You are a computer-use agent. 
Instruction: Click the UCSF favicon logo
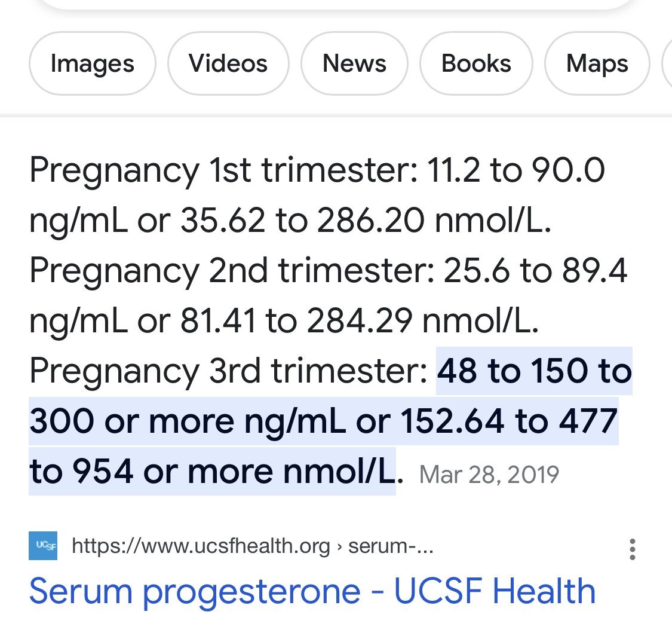click(43, 546)
